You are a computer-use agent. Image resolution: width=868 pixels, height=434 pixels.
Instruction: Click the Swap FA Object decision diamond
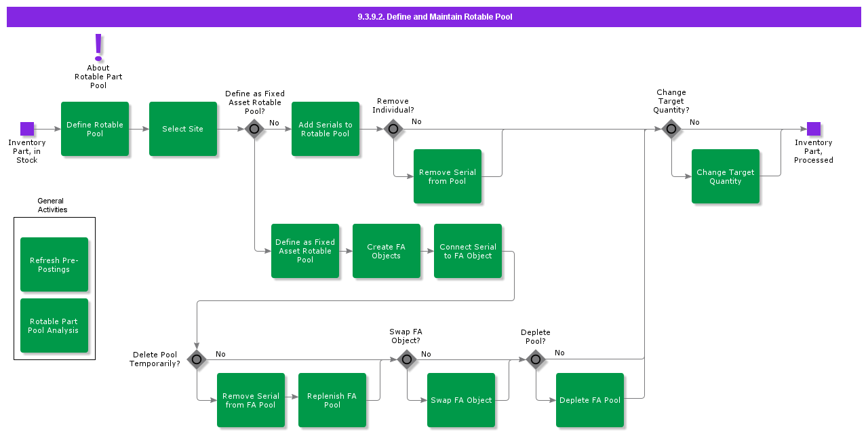407,359
